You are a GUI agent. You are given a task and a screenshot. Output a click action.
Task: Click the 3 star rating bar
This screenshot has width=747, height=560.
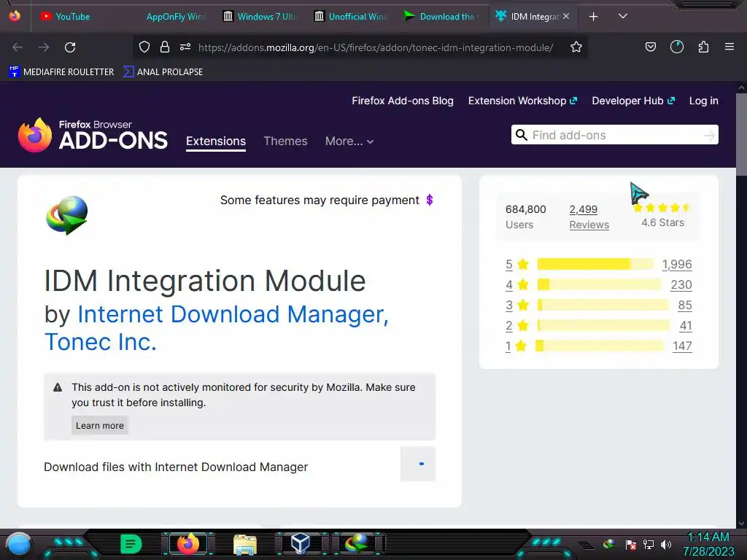(603, 306)
